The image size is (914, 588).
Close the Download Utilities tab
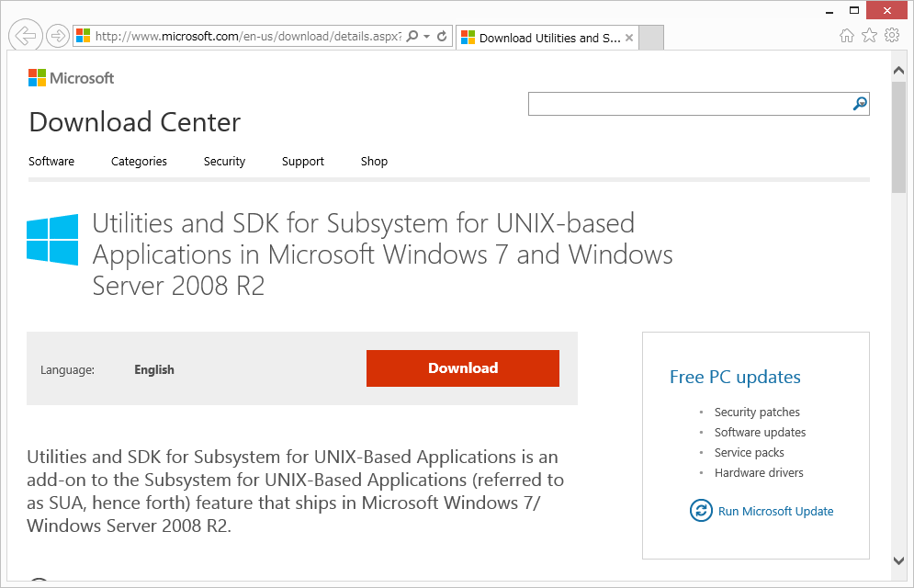pos(629,38)
